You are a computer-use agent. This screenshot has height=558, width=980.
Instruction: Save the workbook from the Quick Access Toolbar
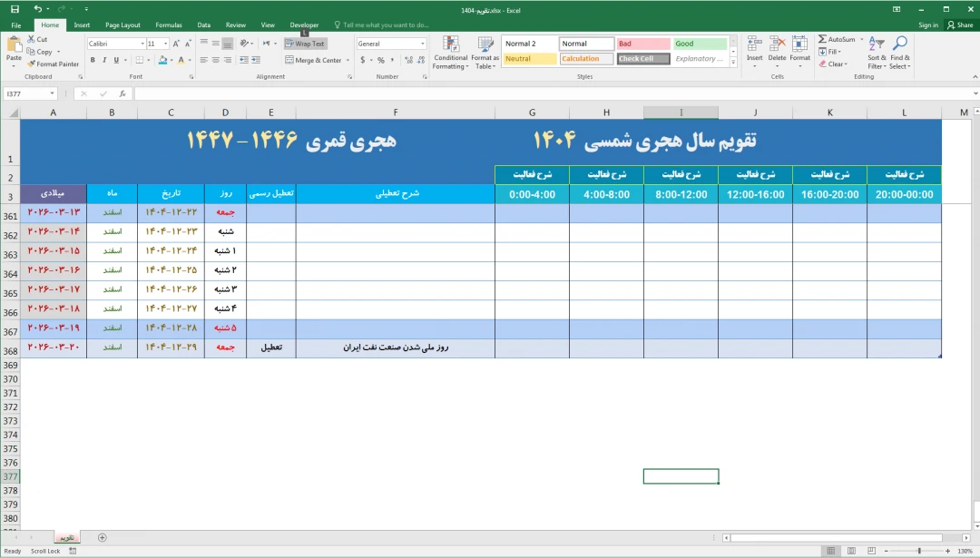tap(15, 9)
